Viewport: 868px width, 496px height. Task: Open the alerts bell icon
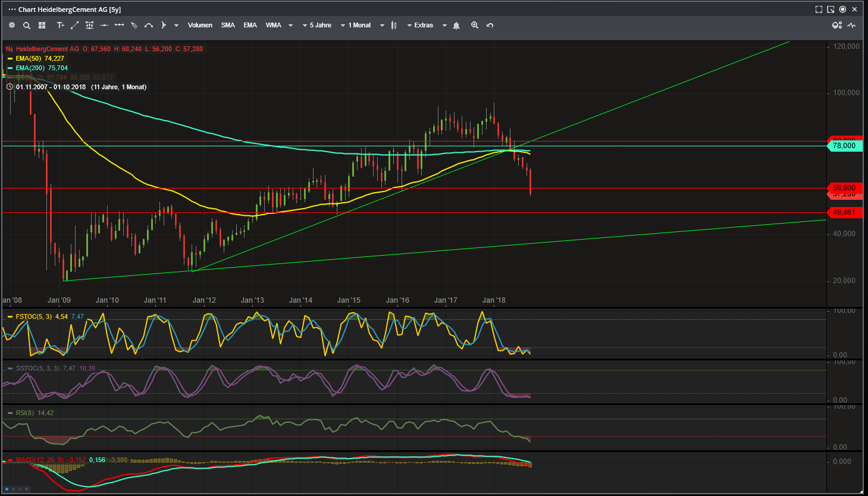456,25
